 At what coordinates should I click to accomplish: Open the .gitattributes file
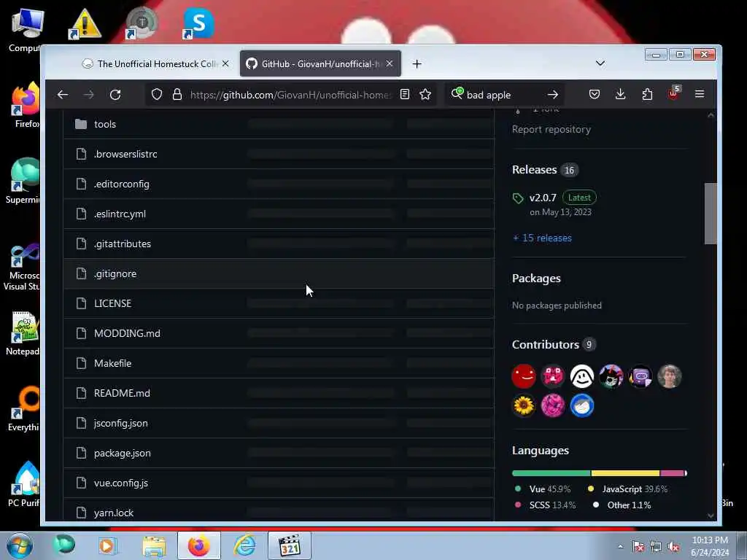point(123,244)
